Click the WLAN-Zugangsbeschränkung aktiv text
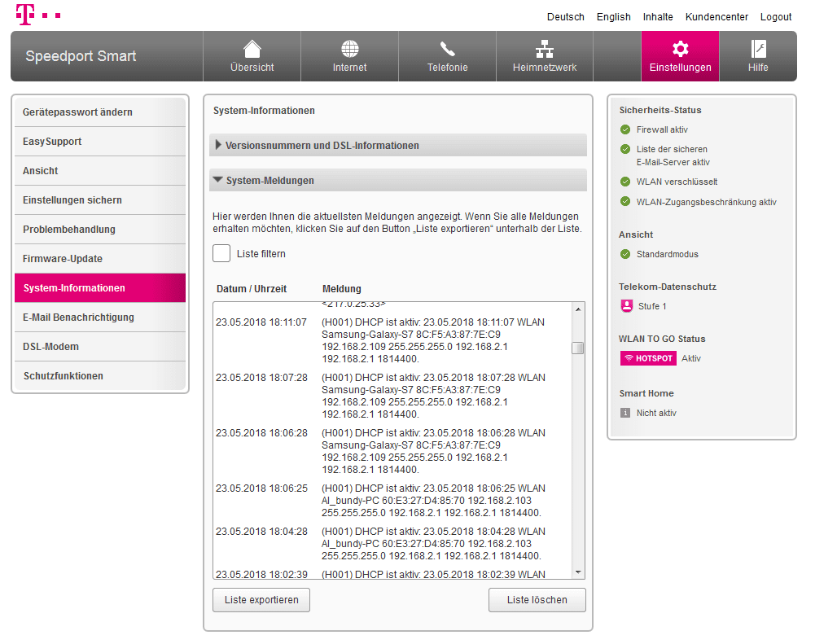837x644 pixels. pos(706,202)
